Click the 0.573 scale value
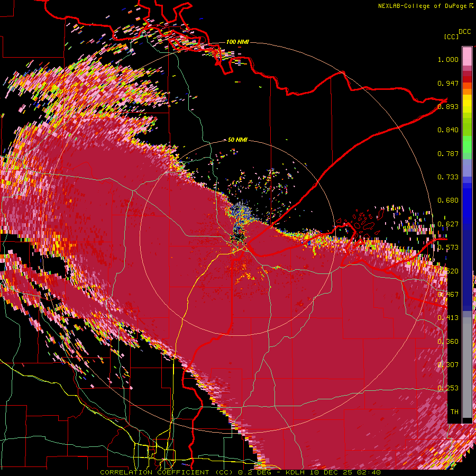The image size is (476, 476). [x=448, y=248]
